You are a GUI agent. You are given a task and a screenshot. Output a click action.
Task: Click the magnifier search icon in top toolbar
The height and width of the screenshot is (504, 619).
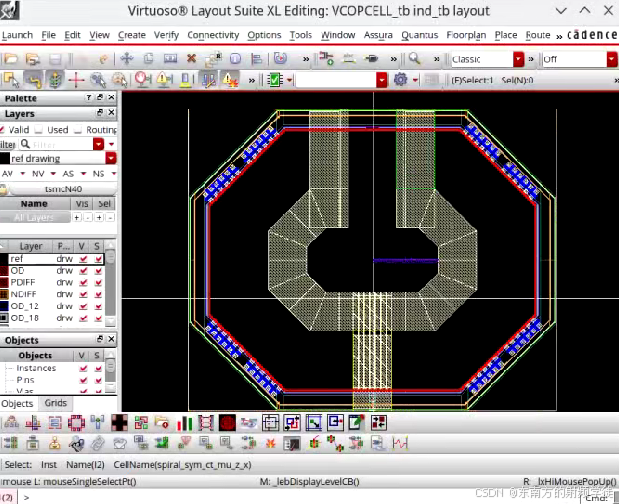coord(414,59)
